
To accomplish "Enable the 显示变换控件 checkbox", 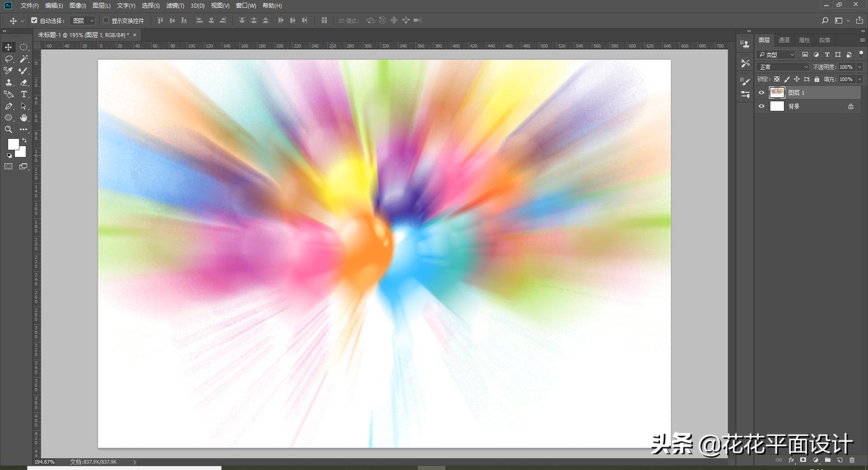I will tap(106, 20).
